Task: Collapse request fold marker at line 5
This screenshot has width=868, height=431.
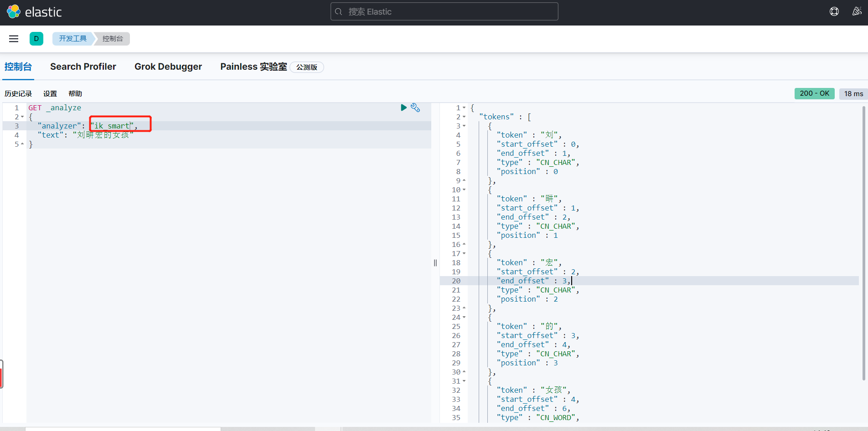Action: 22,144
